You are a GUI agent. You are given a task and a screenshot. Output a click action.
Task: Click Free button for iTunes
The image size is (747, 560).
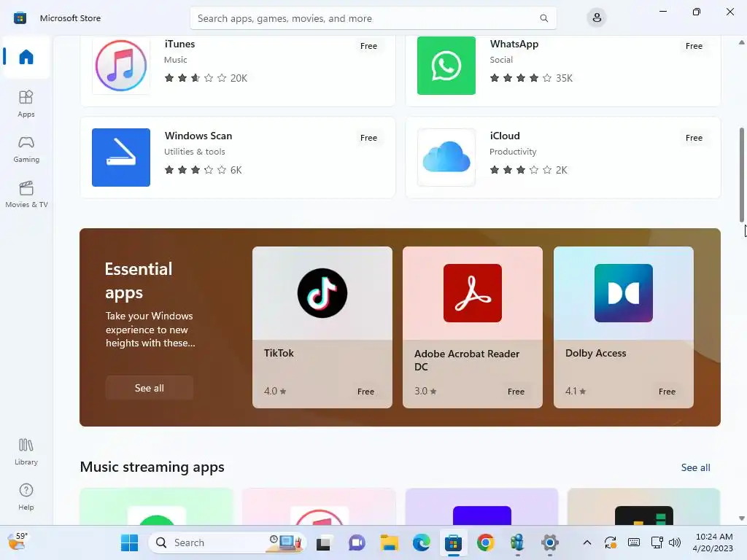[x=368, y=46]
